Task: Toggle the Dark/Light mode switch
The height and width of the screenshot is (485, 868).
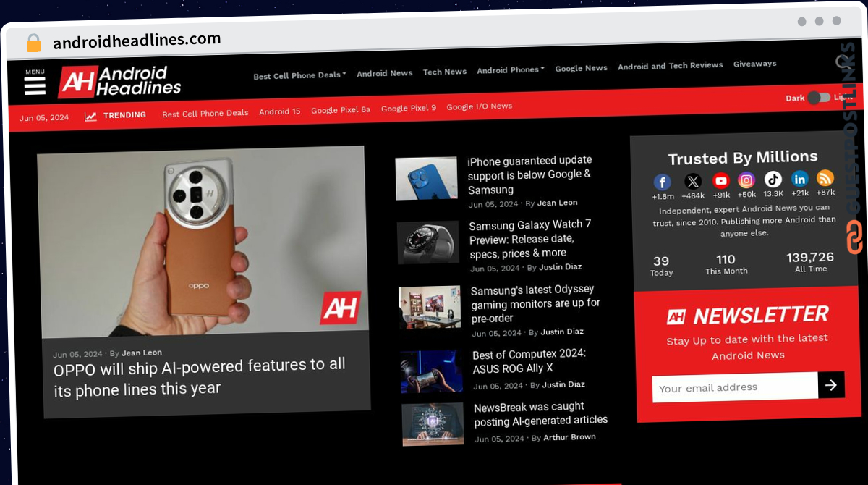Action: [x=819, y=98]
